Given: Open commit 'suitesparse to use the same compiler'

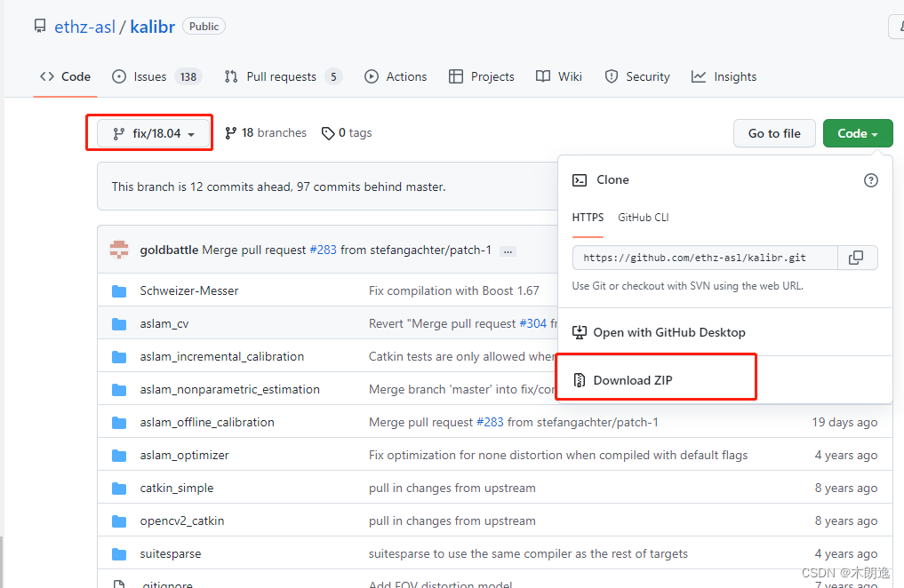Looking at the screenshot, I should (x=528, y=553).
